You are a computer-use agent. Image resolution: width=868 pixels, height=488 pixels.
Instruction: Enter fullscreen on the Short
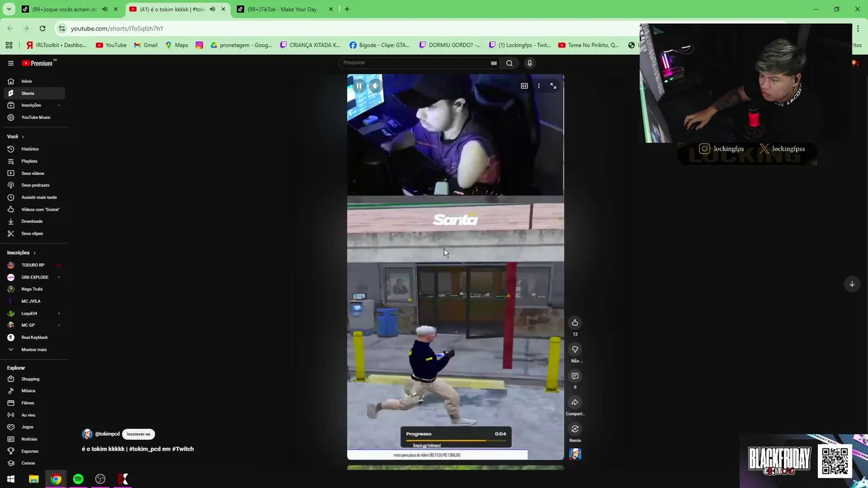pyautogui.click(x=553, y=86)
